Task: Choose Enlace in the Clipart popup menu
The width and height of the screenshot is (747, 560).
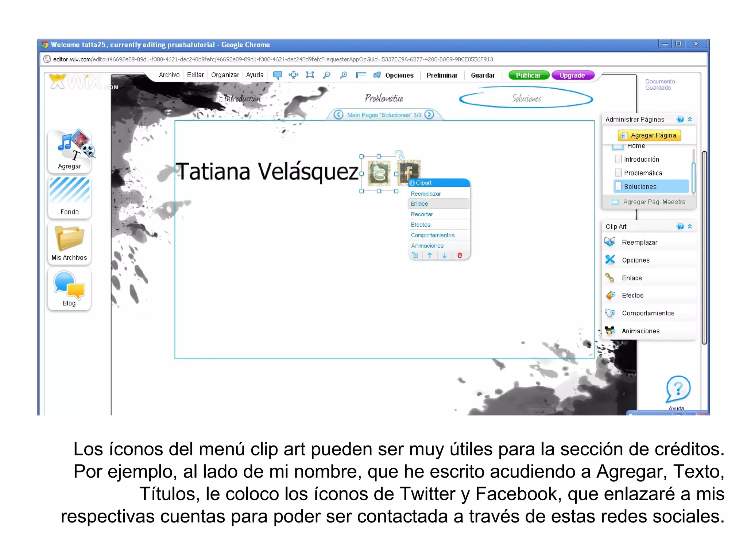Action: coord(439,204)
